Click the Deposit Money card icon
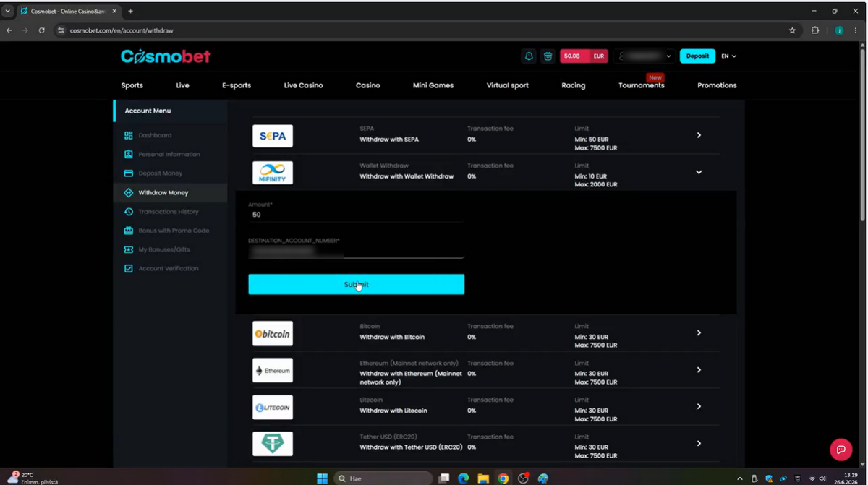 pyautogui.click(x=129, y=173)
